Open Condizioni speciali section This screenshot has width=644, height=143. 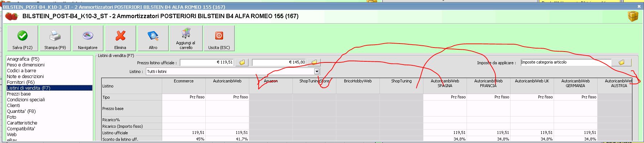26,99
